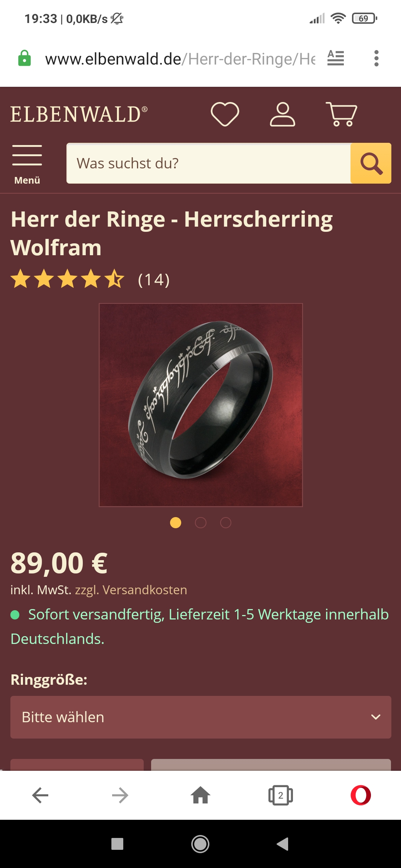The width and height of the screenshot is (401, 868).
Task: Tap the orange search magnifier button
Action: click(371, 163)
